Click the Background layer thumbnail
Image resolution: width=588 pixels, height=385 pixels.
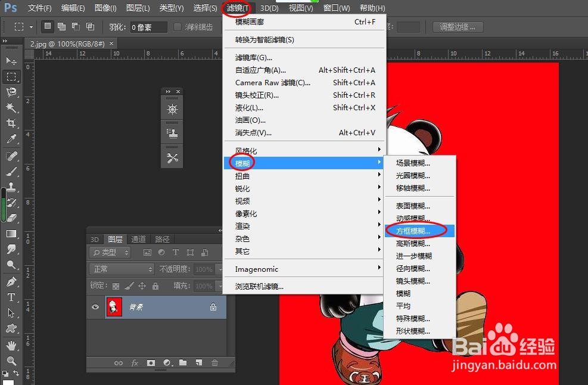(x=114, y=307)
